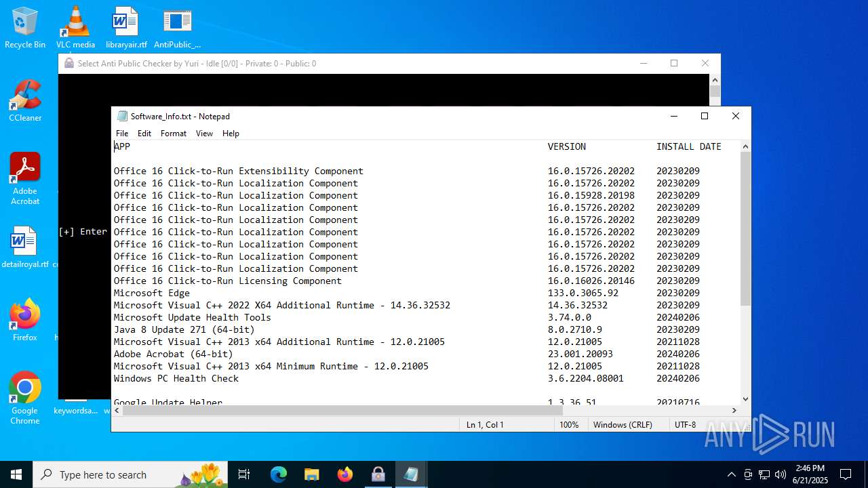This screenshot has height=488, width=868.
Task: Click Anti Public Checker title bar lock icon
Action: click(69, 64)
